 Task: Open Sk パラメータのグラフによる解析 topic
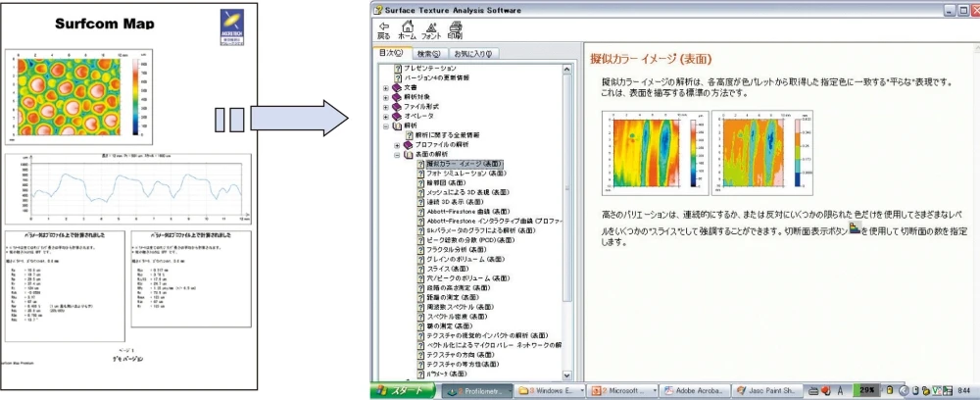480,230
